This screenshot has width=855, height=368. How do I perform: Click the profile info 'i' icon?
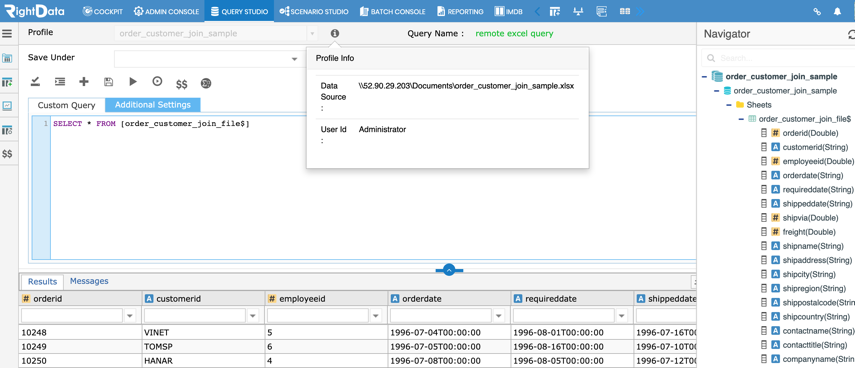[x=335, y=33]
